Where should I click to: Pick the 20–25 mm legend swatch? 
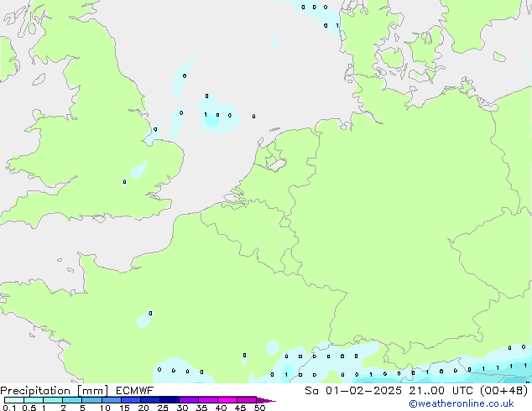click(x=150, y=400)
